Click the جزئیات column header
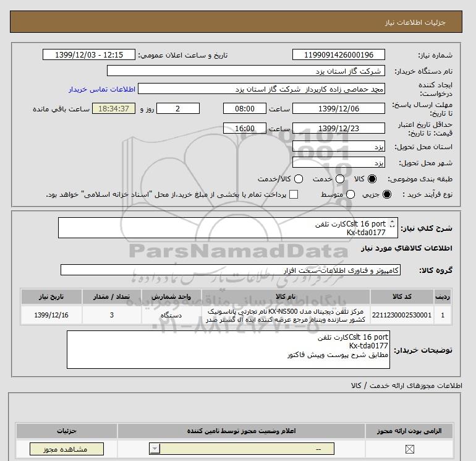This screenshot has width=476, height=461. (x=67, y=431)
